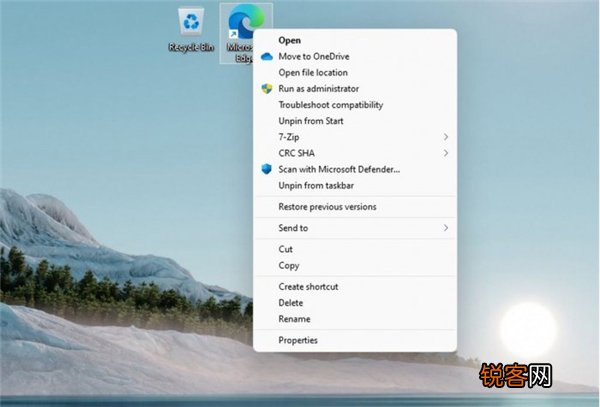Choose Troubleshoot compatibility option

click(x=330, y=105)
